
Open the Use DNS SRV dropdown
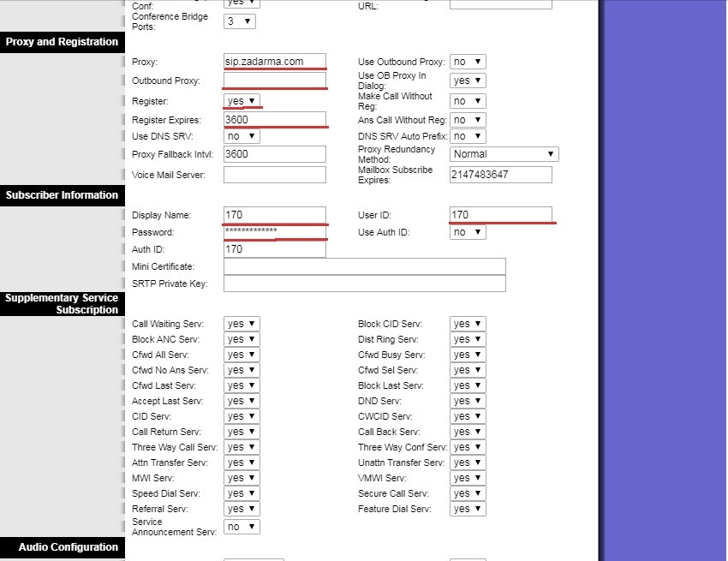click(242, 136)
